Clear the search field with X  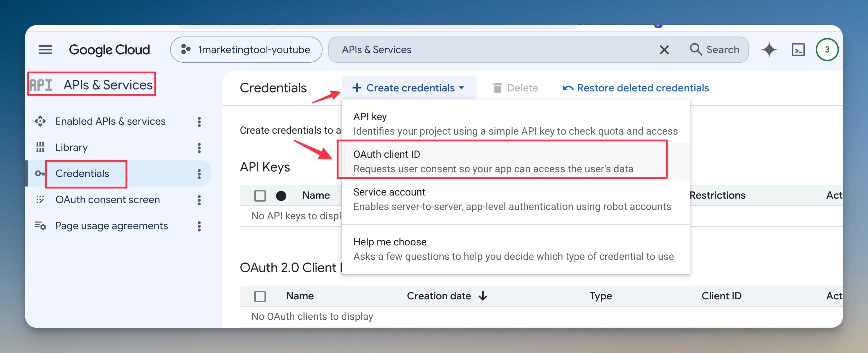pos(664,50)
